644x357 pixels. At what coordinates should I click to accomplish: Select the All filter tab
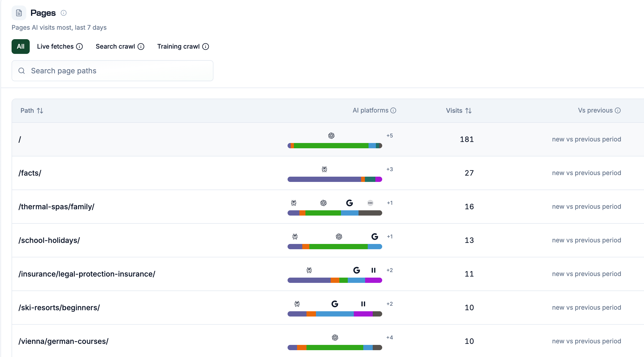(21, 47)
